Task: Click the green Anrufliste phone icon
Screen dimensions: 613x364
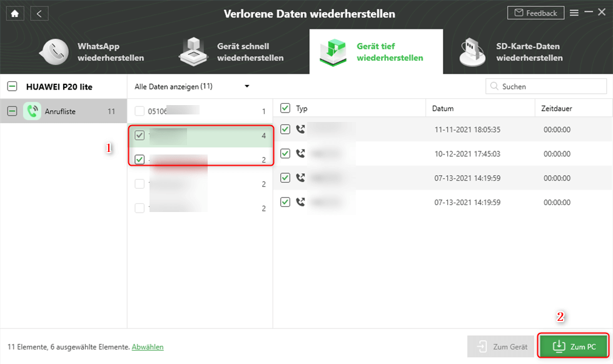Action: [32, 111]
